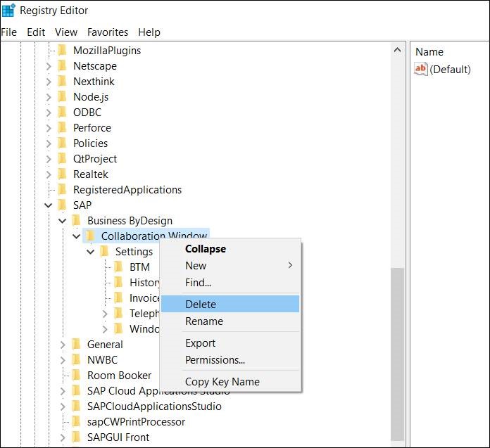Choose Copy Key Name
490x448 pixels.
pyautogui.click(x=231, y=381)
